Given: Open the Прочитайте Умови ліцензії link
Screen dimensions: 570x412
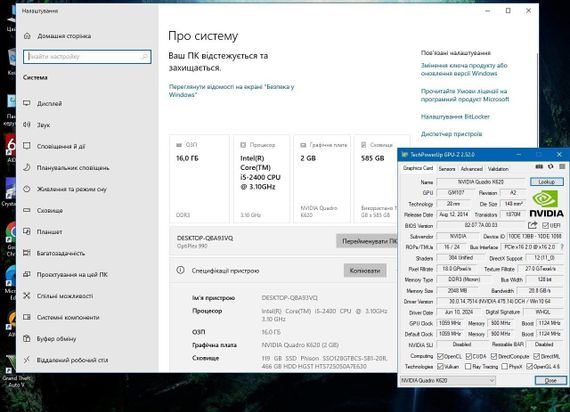Looking at the screenshot, I should pyautogui.click(x=465, y=95).
